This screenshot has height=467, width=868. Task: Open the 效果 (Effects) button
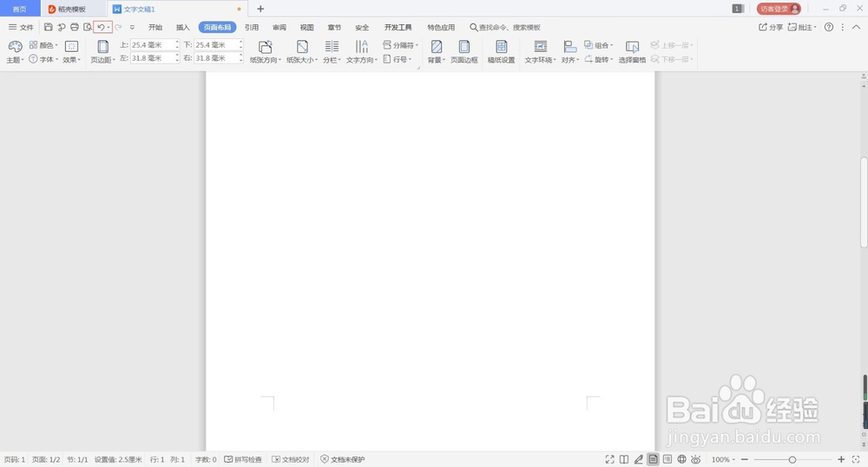point(71,52)
